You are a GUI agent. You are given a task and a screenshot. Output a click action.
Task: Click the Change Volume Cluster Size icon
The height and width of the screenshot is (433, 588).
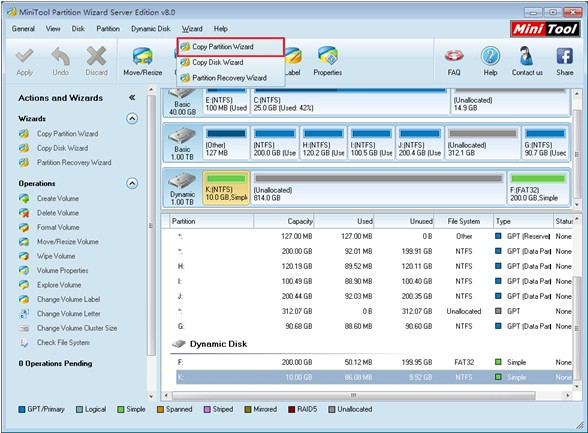[x=24, y=328]
